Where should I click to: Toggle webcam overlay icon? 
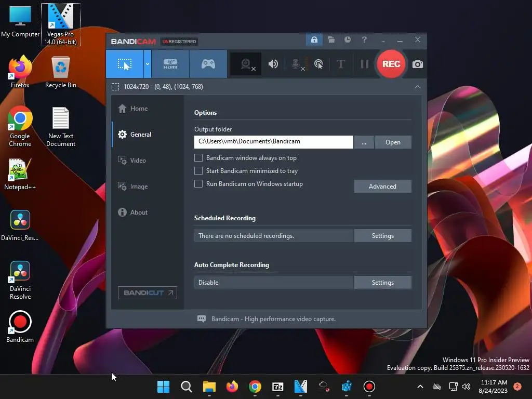pyautogui.click(x=246, y=64)
